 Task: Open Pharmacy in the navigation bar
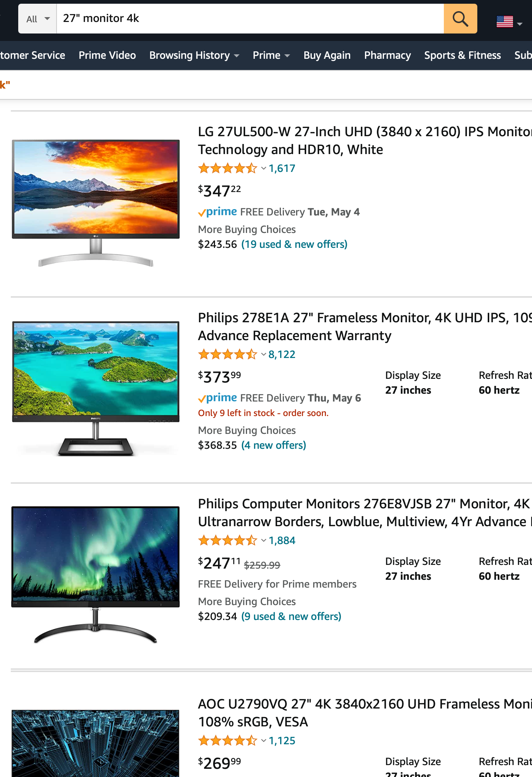[387, 55]
